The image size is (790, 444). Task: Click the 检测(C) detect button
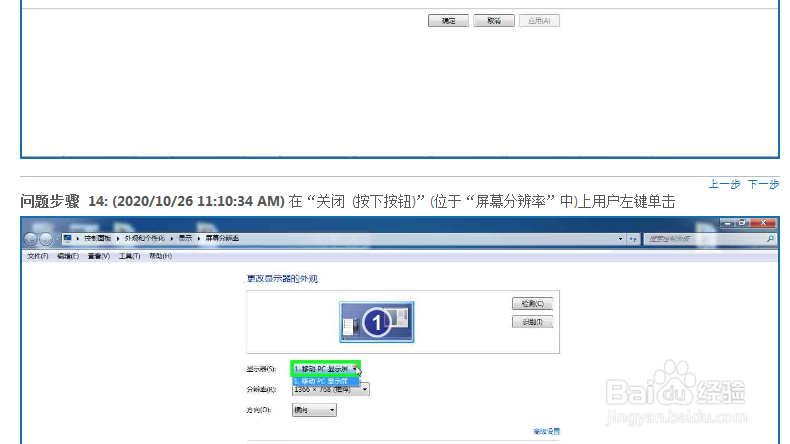[533, 303]
